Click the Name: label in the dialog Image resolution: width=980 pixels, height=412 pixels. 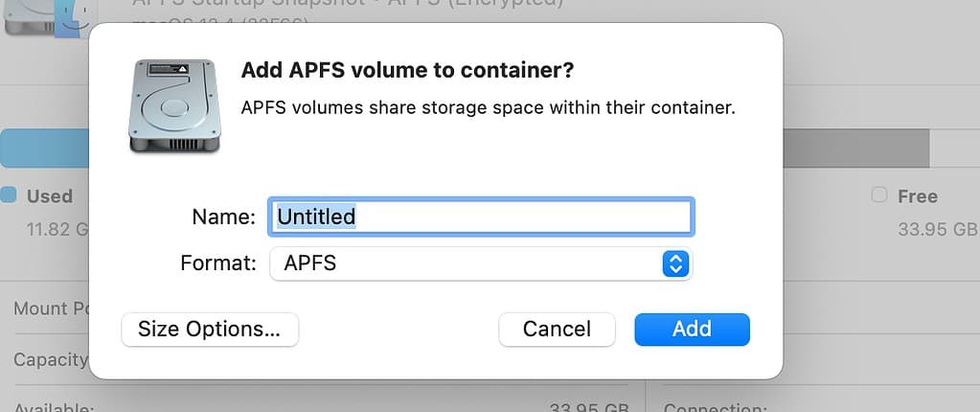[223, 217]
